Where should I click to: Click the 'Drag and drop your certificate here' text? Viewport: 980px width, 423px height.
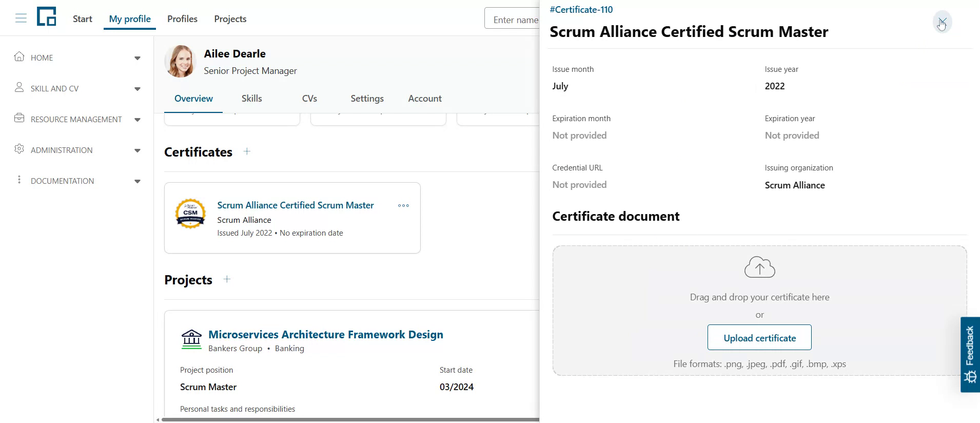click(759, 297)
